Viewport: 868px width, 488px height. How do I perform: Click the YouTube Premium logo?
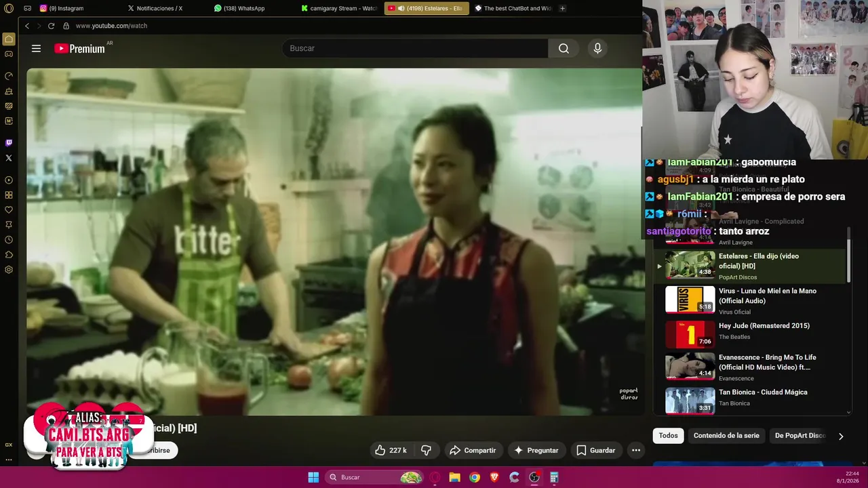click(x=79, y=48)
